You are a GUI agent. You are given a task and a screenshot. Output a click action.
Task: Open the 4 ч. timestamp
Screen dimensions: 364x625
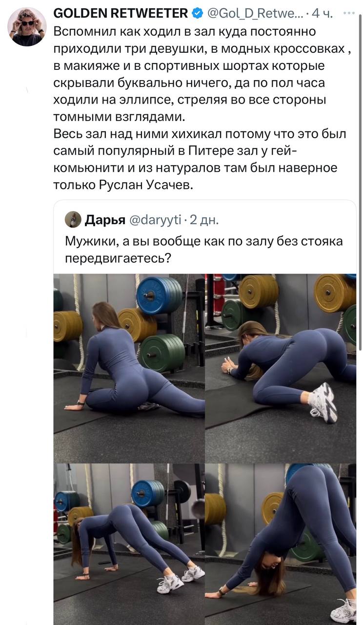(322, 14)
